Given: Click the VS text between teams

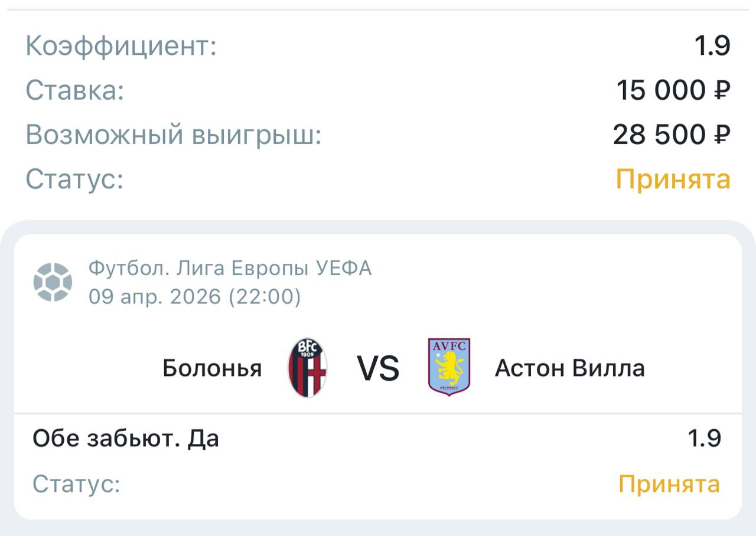Looking at the screenshot, I should click(378, 368).
